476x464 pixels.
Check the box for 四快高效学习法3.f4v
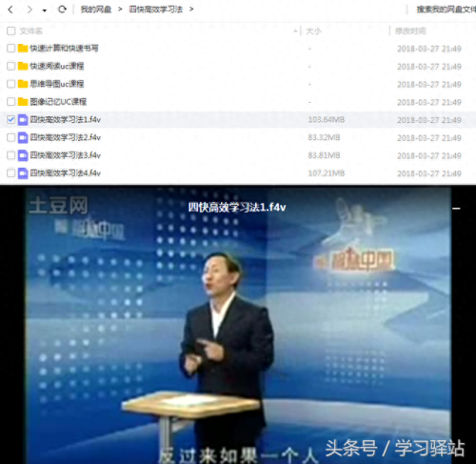click(x=11, y=155)
